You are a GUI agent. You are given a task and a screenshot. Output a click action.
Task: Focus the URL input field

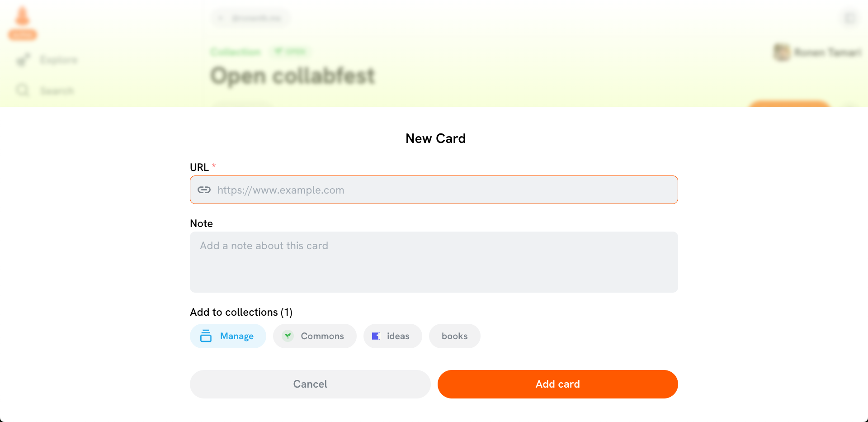(443, 190)
